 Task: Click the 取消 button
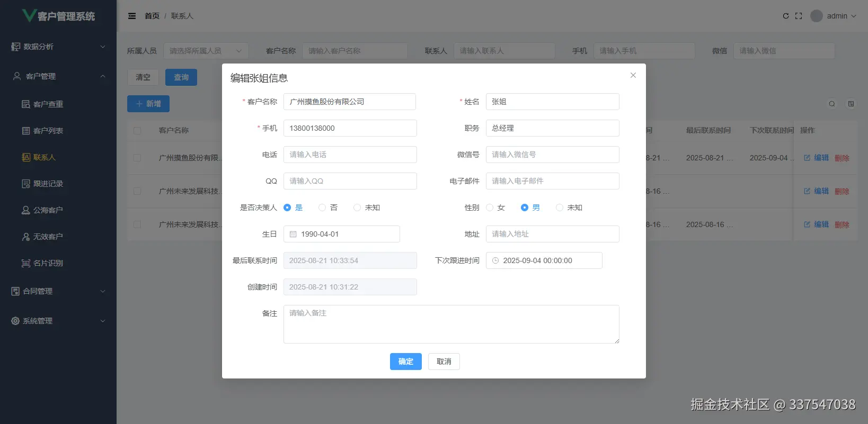[444, 362]
